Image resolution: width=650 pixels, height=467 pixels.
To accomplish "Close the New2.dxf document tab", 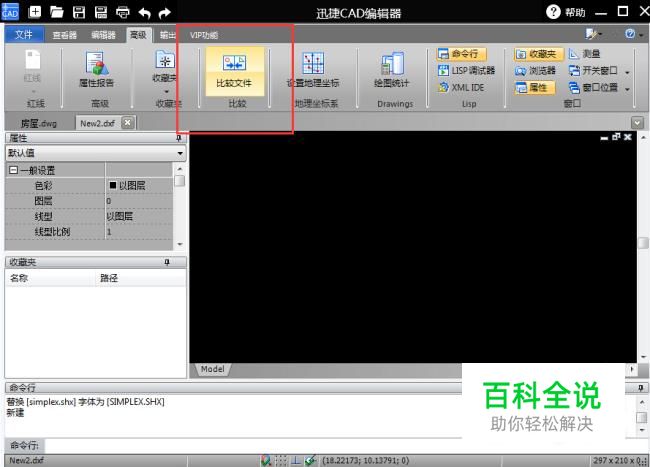I will 128,123.
